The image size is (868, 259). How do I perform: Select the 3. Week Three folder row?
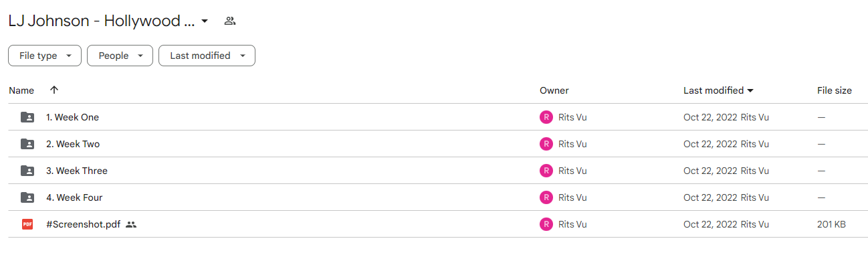click(438, 171)
